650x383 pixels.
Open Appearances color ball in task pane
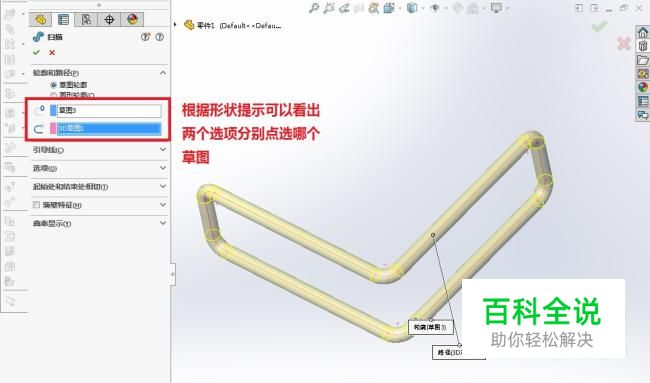click(x=643, y=87)
